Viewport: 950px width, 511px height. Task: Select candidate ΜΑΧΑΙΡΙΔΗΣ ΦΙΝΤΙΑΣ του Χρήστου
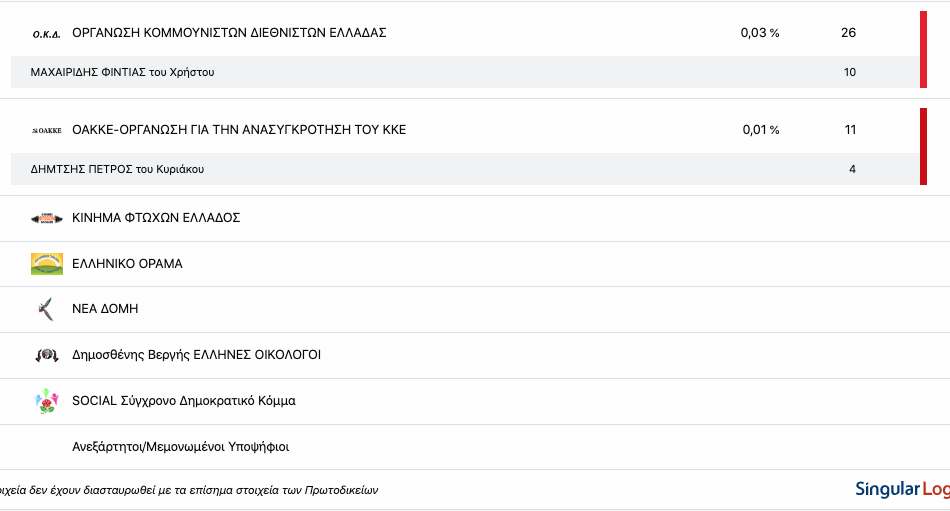pyautogui.click(x=122, y=72)
